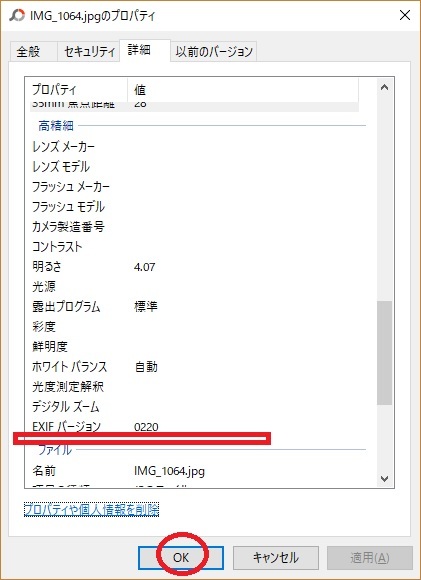Click the scrollbar down arrow
The image size is (421, 580).
(x=384, y=479)
